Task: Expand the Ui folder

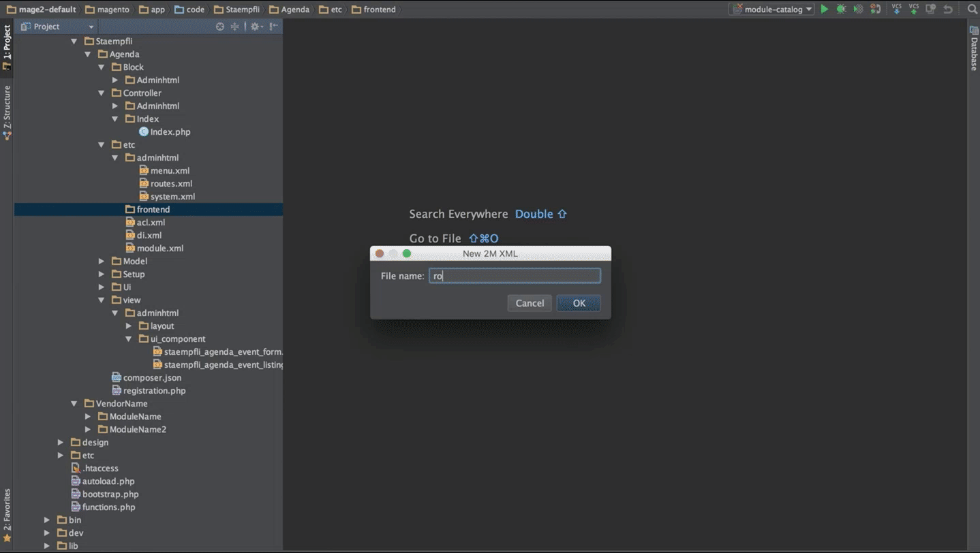Action: (x=102, y=287)
